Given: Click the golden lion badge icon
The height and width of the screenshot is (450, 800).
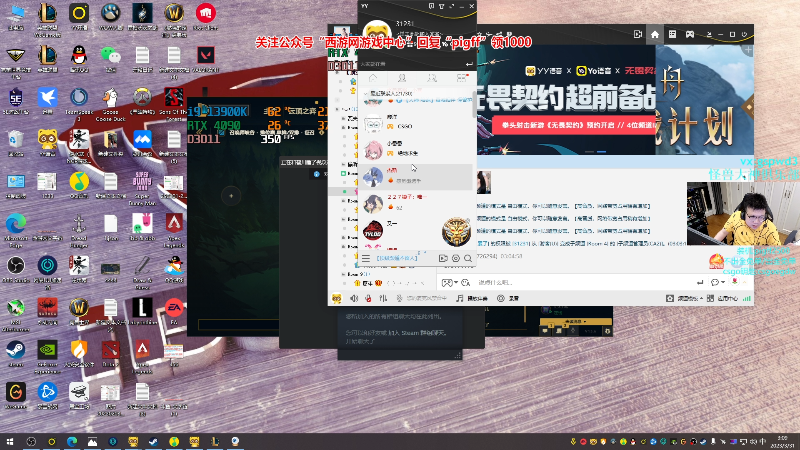Looking at the screenshot, I should [x=456, y=232].
